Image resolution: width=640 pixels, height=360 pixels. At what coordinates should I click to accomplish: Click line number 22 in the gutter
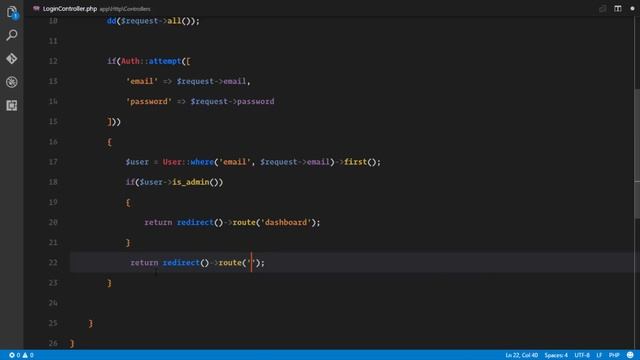pos(53,262)
